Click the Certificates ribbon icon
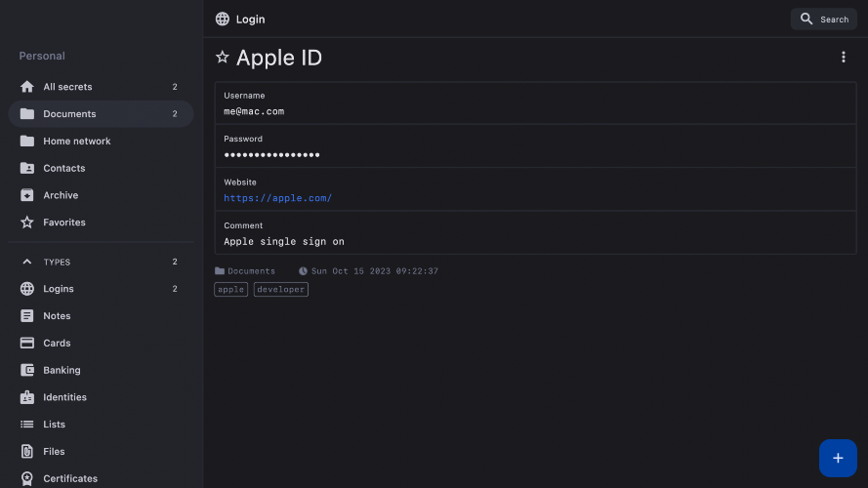 pos(26,478)
